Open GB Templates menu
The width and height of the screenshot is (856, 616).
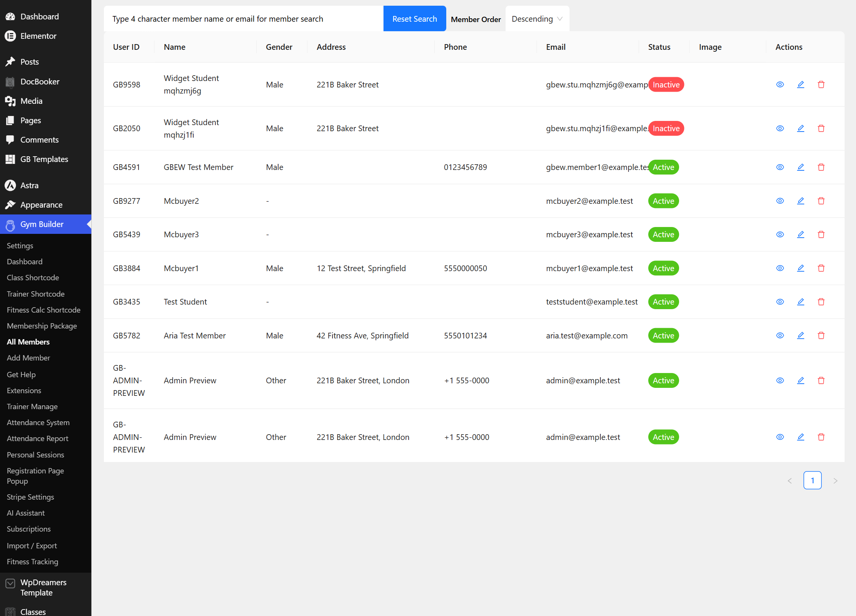point(46,159)
